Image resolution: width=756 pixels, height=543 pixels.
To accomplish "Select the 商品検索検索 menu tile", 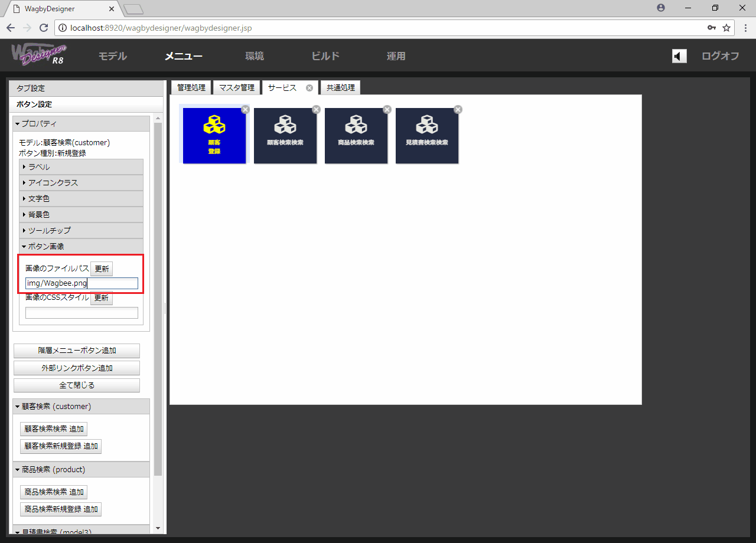I will pyautogui.click(x=356, y=136).
